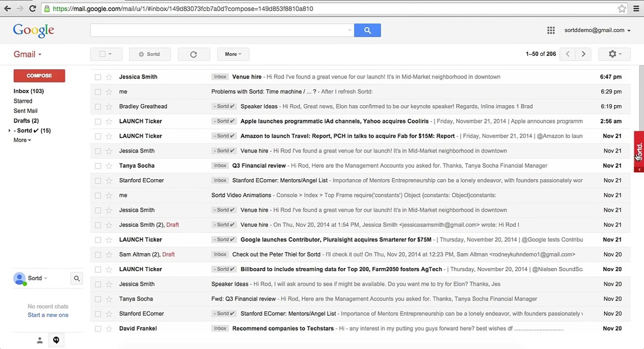Open the search options dropdown arrow
This screenshot has height=349, width=644.
(x=350, y=30)
